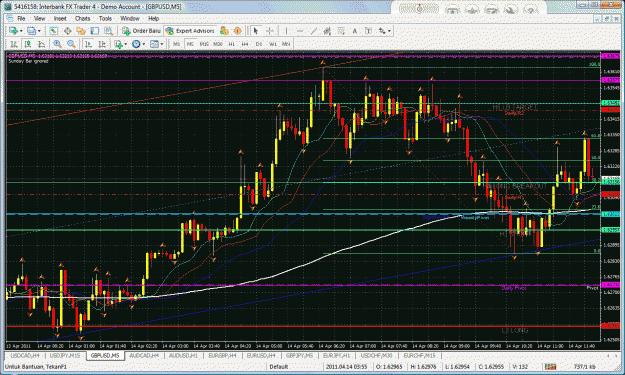
Task: Open the File menu
Action: point(21,18)
